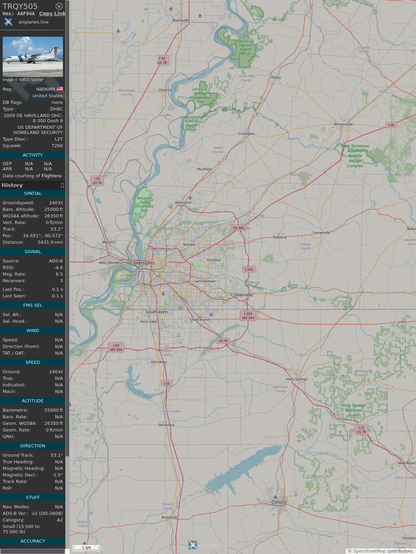Click the Collierville map label
This screenshot has height=554, width=416.
(242, 295)
